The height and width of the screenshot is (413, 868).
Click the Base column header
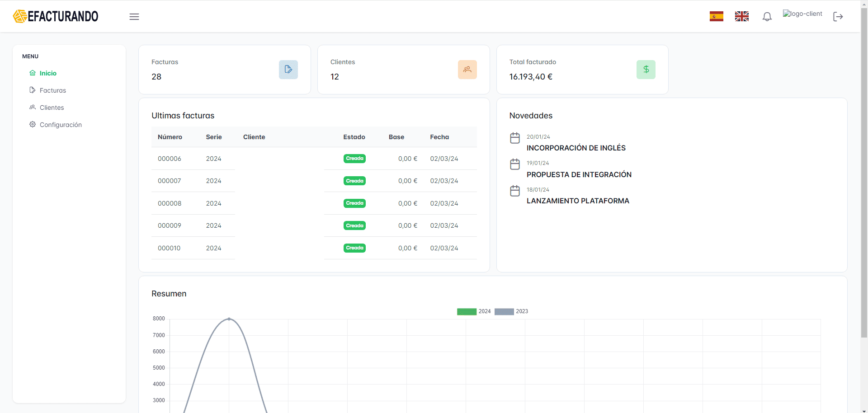(396, 137)
